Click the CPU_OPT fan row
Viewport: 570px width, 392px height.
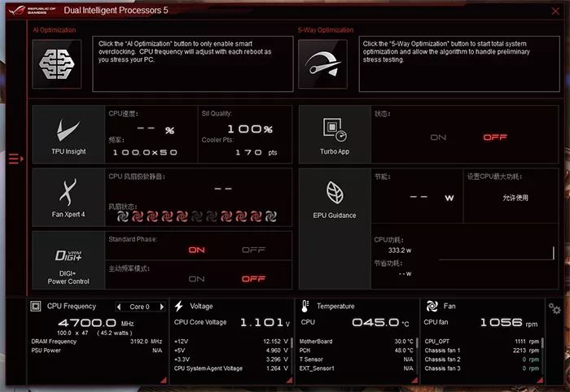coord(482,342)
